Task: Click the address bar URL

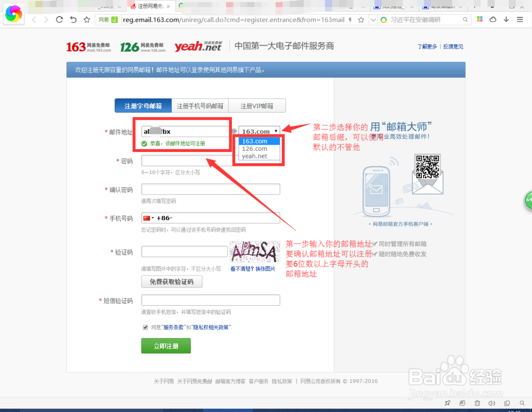Action: tap(234, 20)
